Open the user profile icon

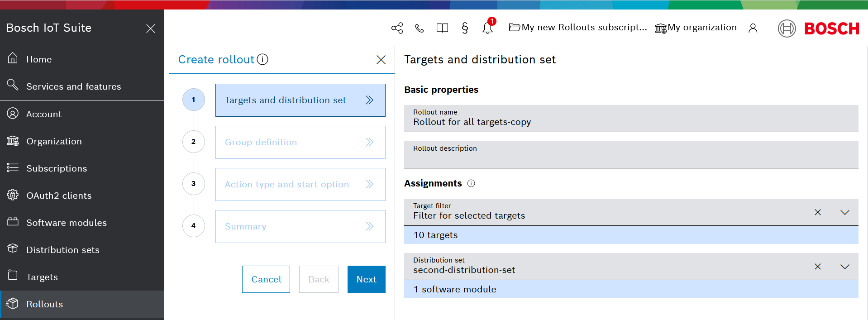(x=753, y=28)
